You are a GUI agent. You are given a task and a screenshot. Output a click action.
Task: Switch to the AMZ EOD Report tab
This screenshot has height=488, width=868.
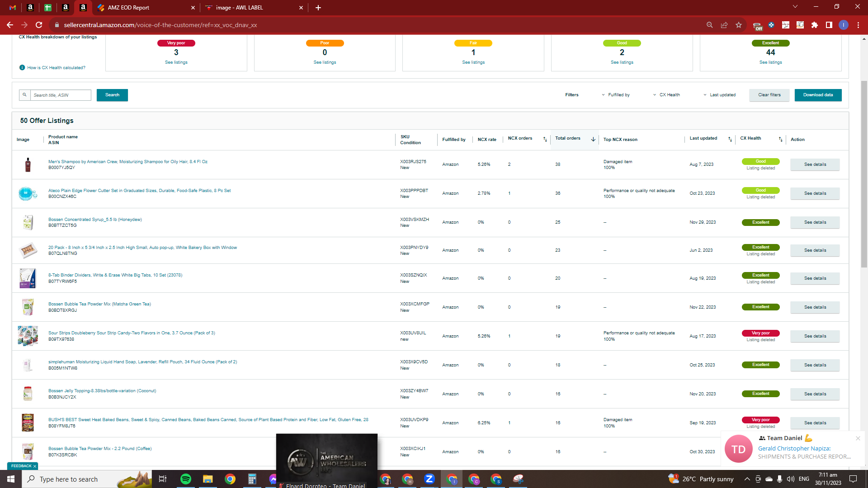click(146, 8)
